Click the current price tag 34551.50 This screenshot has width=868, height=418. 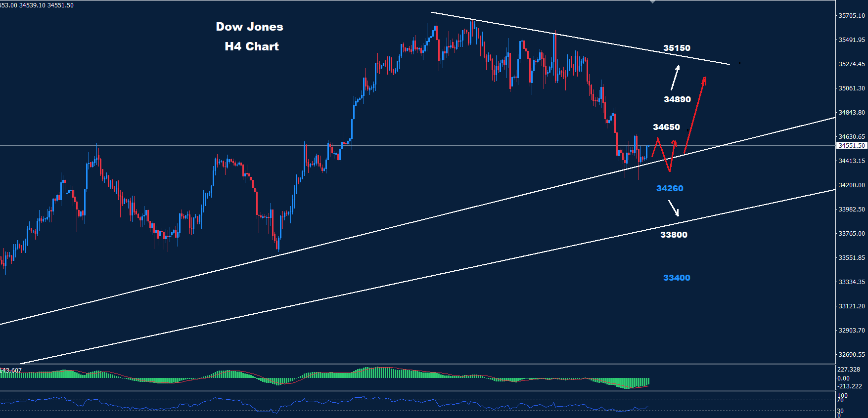pyautogui.click(x=851, y=146)
